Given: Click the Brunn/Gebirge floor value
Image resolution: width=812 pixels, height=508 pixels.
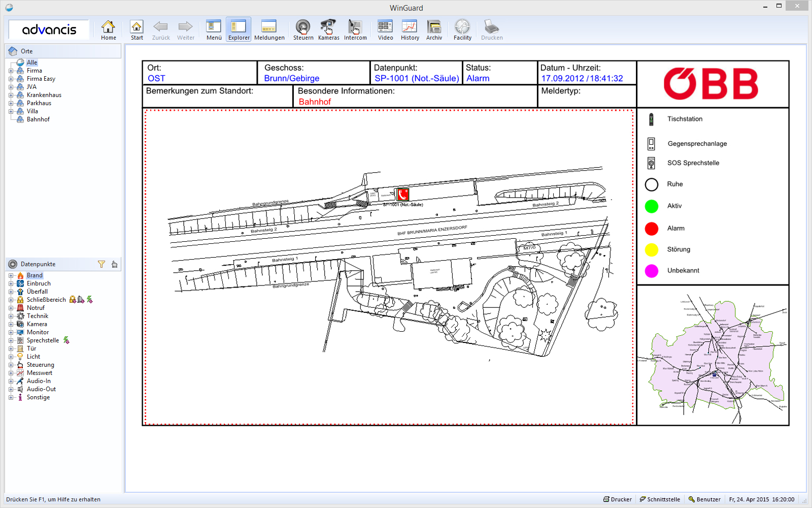Looking at the screenshot, I should coord(292,78).
